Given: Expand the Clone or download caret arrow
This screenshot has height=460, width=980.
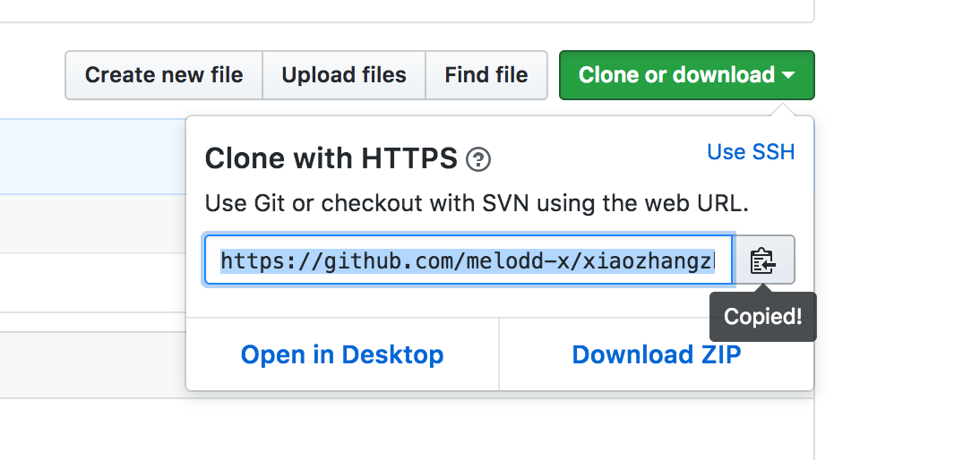Looking at the screenshot, I should coord(788,75).
